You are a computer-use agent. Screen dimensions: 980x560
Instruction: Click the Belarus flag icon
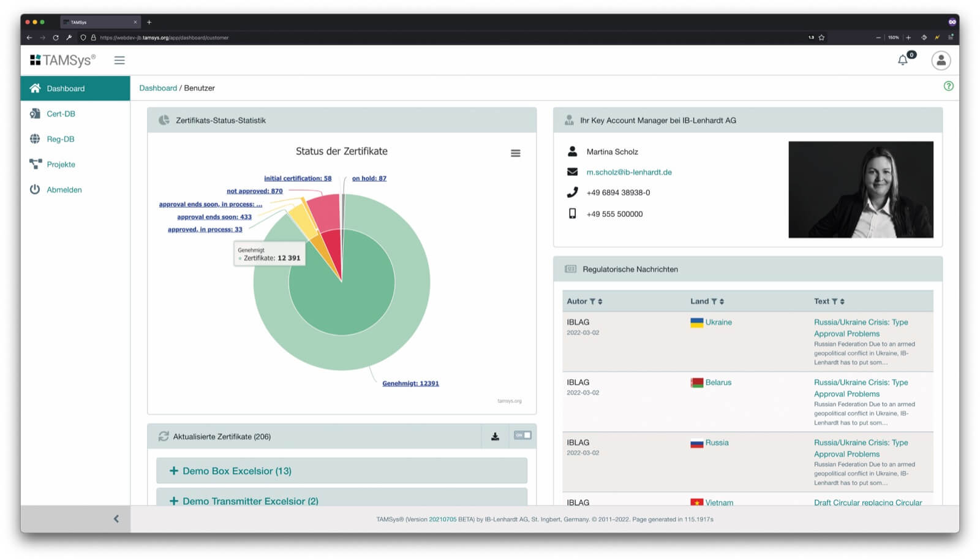click(696, 382)
